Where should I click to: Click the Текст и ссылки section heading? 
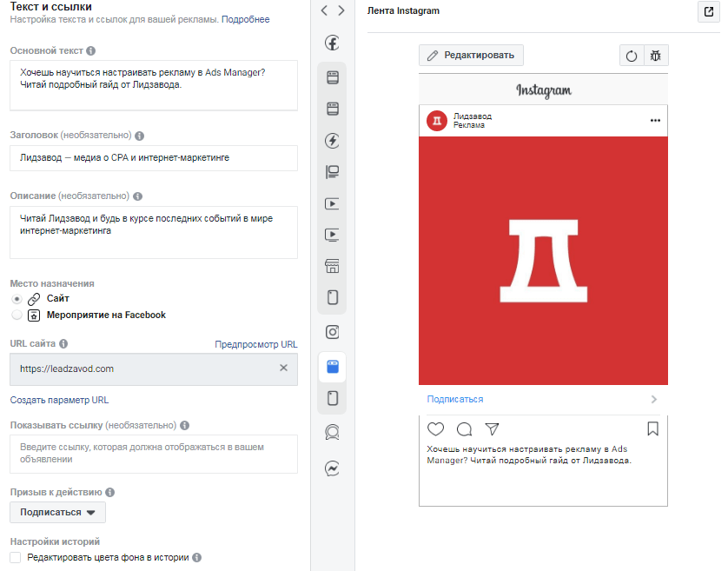pos(50,6)
